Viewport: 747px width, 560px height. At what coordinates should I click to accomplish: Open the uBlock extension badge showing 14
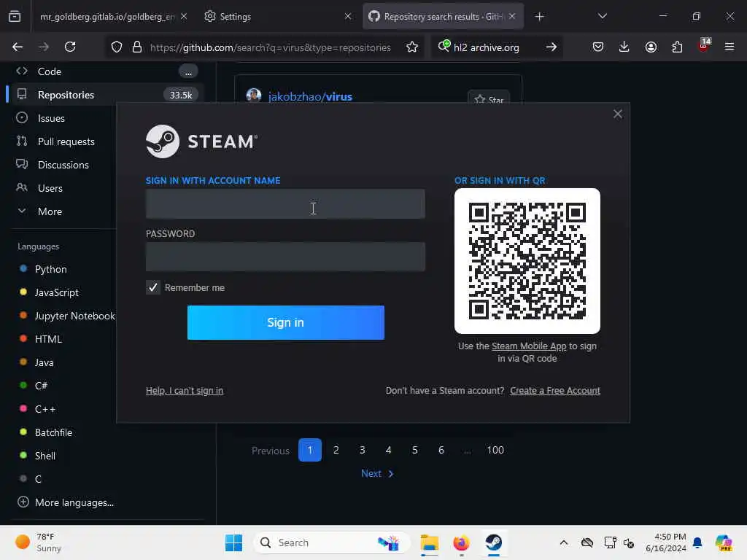pos(704,46)
